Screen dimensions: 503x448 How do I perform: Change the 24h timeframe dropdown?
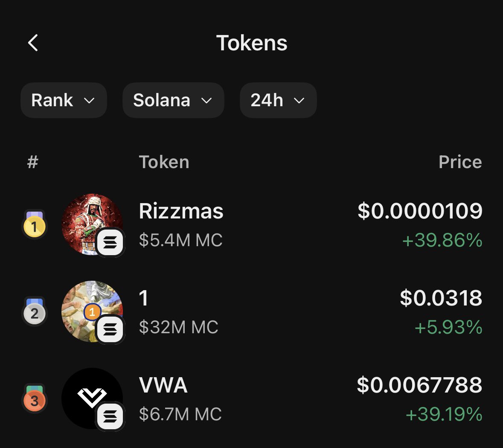tap(278, 100)
